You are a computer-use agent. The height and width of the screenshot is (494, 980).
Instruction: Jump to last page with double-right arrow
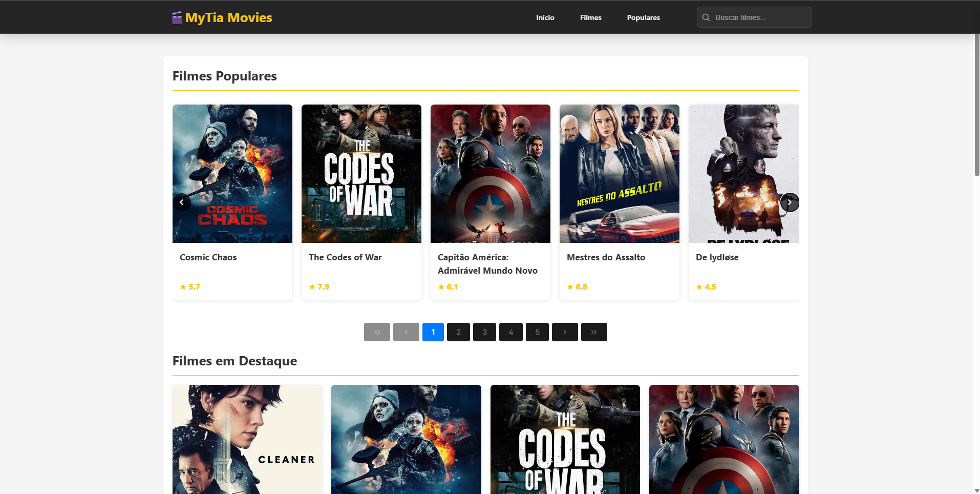click(594, 332)
